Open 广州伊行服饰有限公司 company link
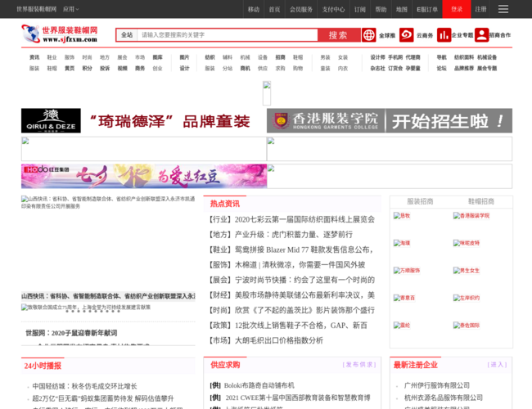 (x=437, y=385)
